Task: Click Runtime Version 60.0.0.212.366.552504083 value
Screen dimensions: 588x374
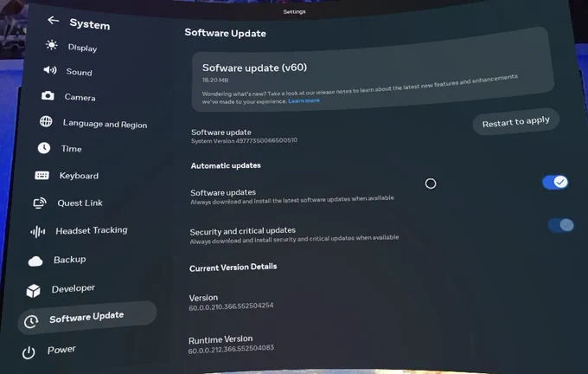Action: click(231, 349)
